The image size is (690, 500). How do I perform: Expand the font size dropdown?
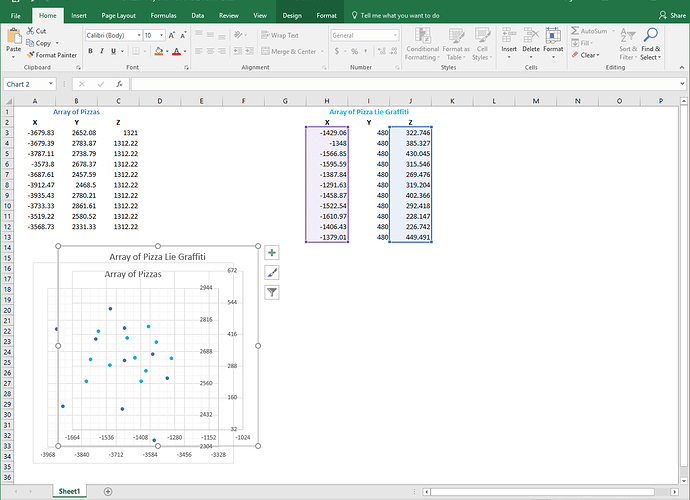pos(162,35)
